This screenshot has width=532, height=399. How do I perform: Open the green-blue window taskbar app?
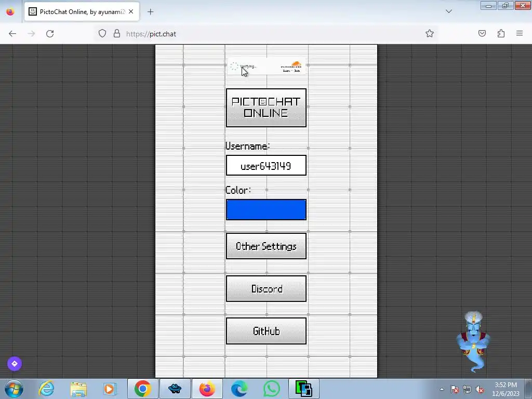coord(303,389)
